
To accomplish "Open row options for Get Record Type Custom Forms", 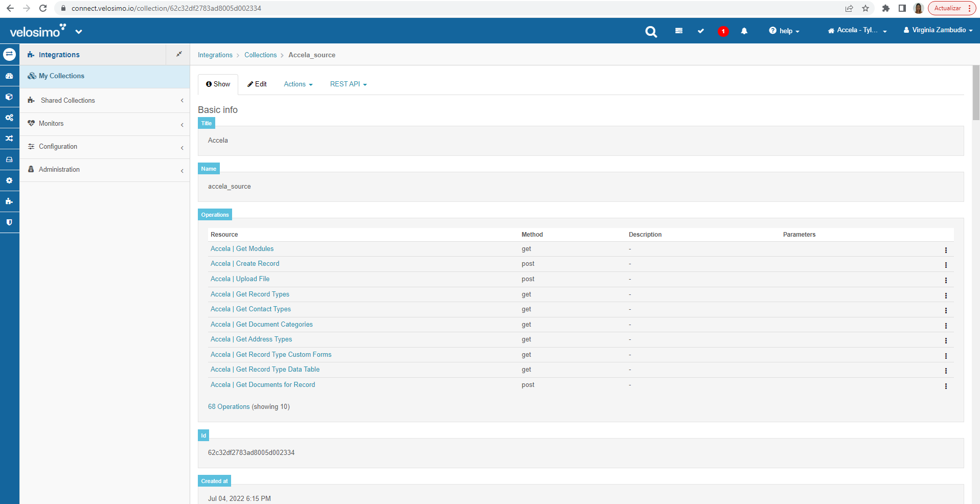I will click(x=946, y=356).
